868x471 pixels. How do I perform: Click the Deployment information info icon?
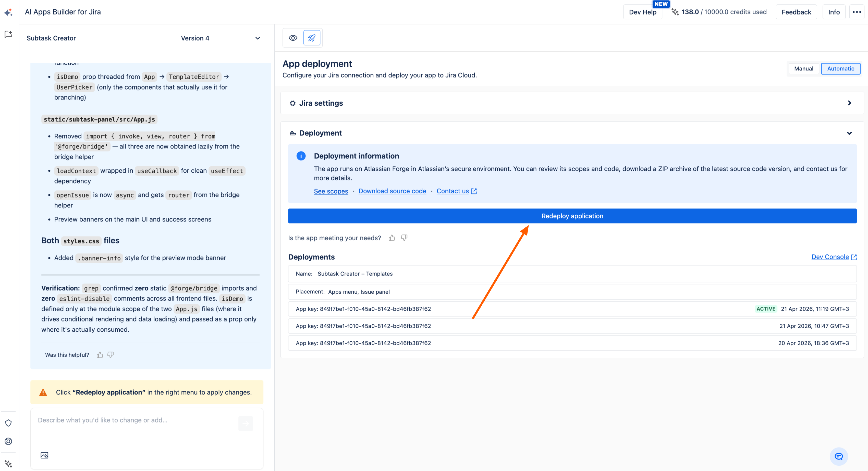(301, 156)
